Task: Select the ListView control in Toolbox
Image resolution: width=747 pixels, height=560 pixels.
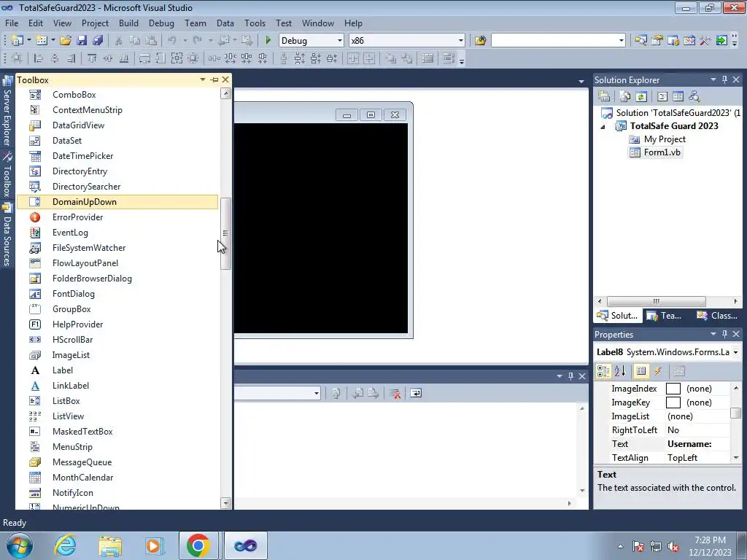Action: [117, 416]
